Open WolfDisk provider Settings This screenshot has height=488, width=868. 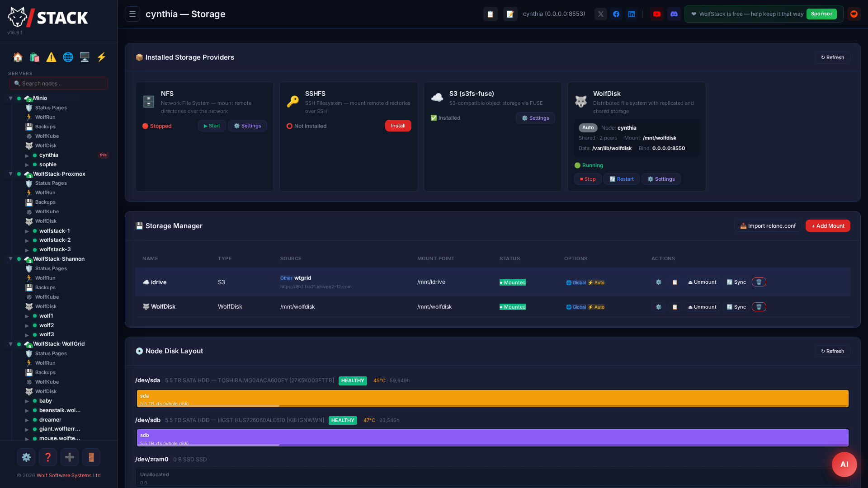(661, 179)
